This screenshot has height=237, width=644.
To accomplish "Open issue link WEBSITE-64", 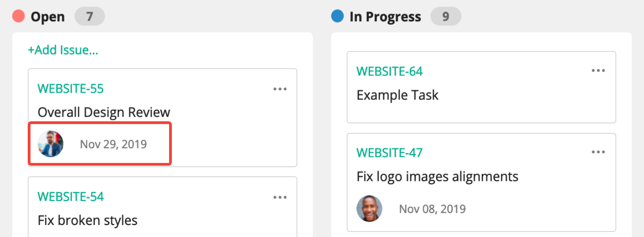I will 390,71.
